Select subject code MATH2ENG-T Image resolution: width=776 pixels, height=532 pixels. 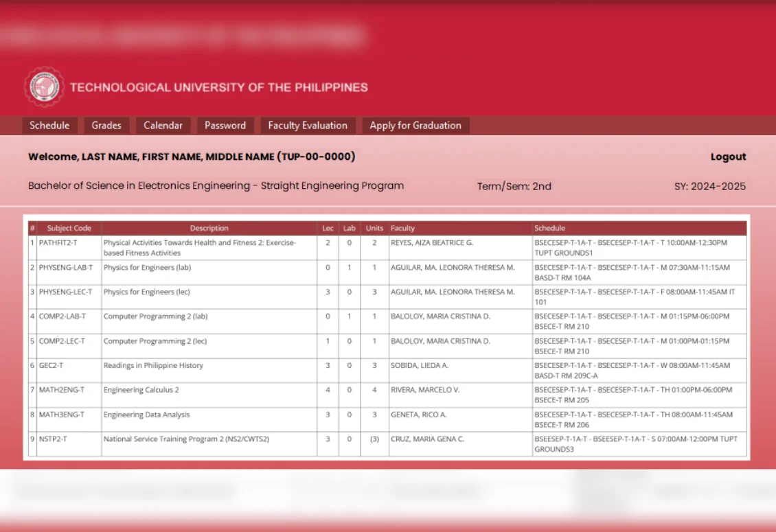pos(61,390)
